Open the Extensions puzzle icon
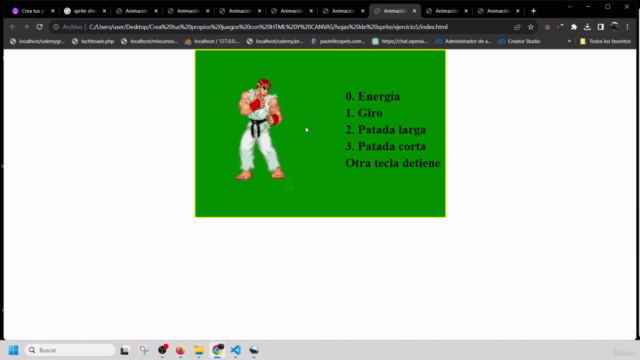 [574, 27]
